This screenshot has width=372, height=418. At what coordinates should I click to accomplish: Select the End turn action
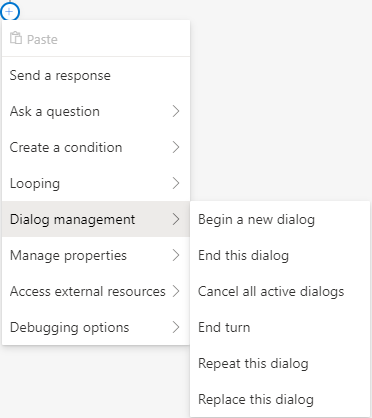pos(280,327)
